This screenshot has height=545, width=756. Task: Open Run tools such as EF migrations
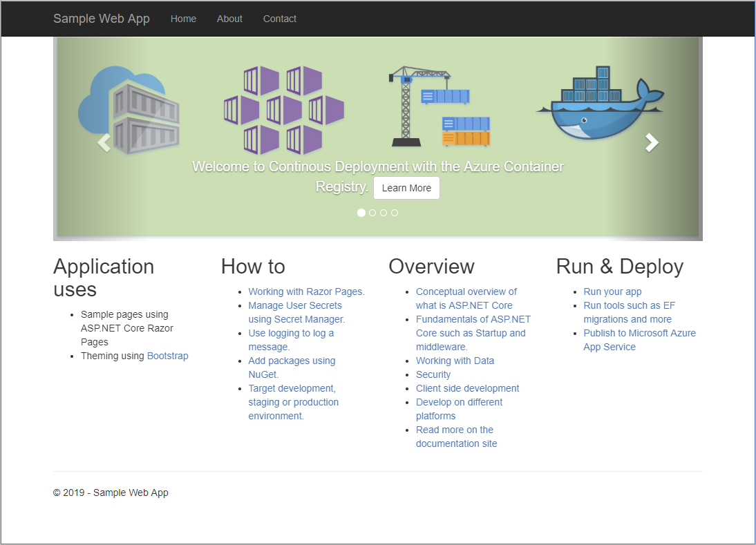[630, 312]
